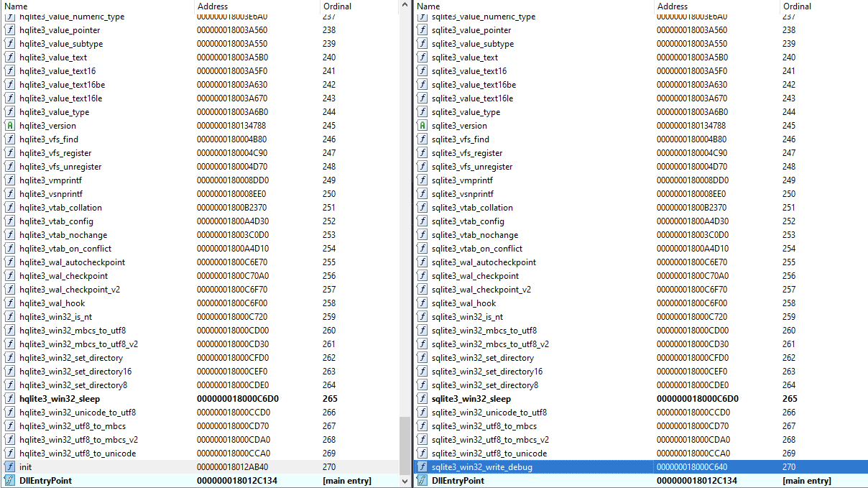Click the data icon next to sqlite3_version
868x488 pixels.
pos(423,126)
